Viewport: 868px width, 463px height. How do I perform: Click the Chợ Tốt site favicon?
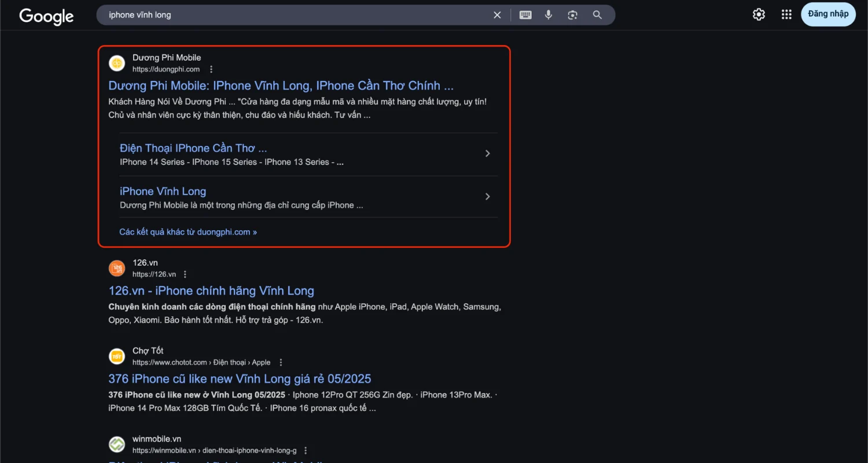117,356
